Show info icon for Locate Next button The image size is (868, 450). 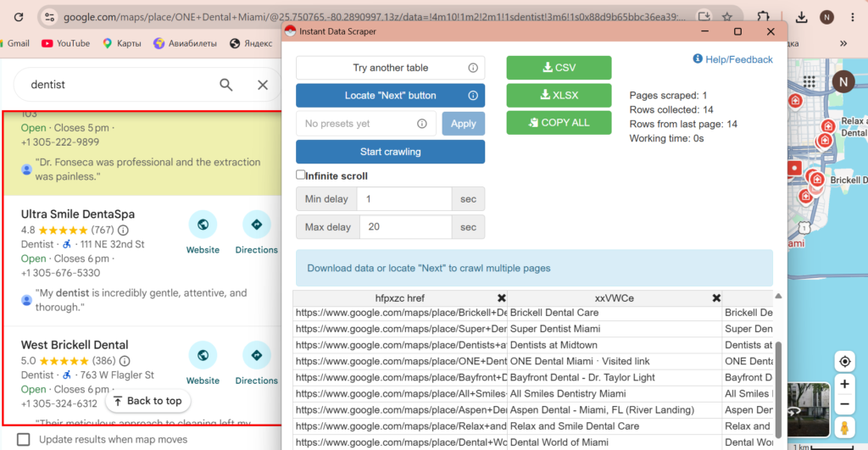click(x=473, y=95)
